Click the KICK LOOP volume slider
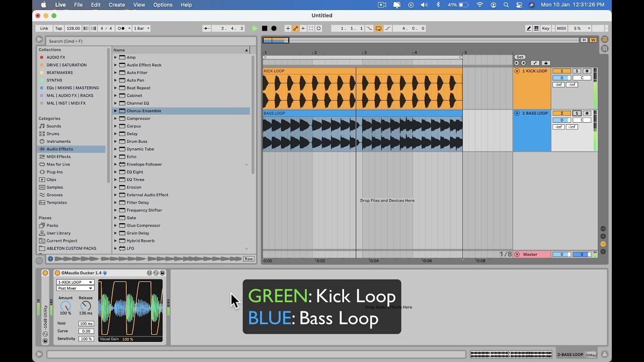The height and width of the screenshot is (362, 644). coord(561,78)
